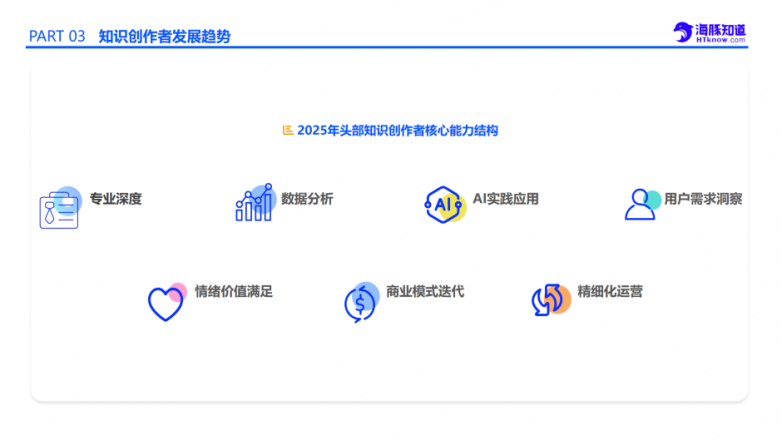Click the AI实践应用 text label
The image size is (782, 440).
tap(505, 199)
